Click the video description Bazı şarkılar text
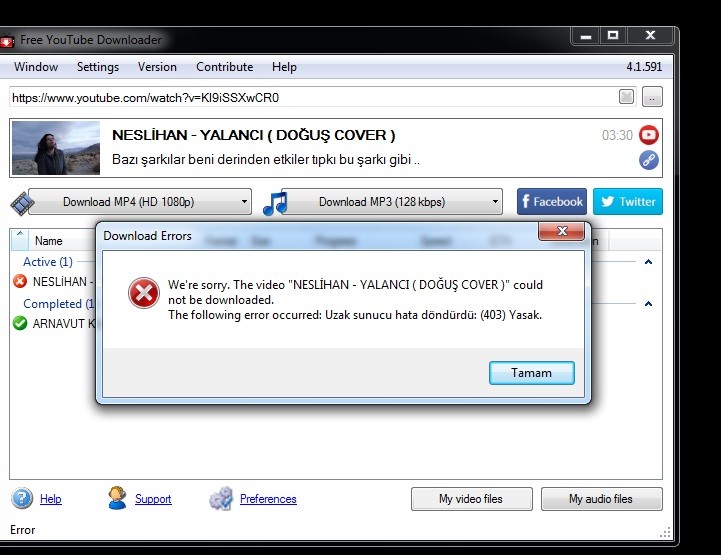This screenshot has height=555, width=721. coord(266,160)
